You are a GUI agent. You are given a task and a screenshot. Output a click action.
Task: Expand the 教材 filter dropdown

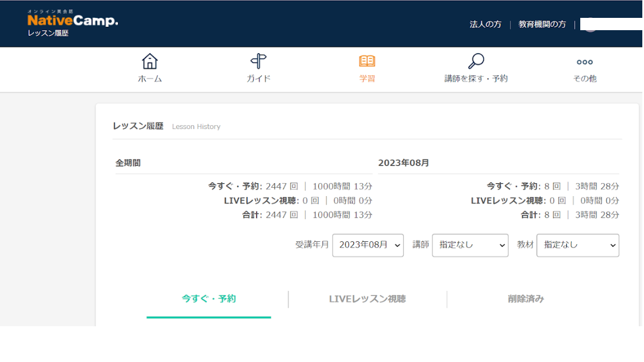point(577,245)
